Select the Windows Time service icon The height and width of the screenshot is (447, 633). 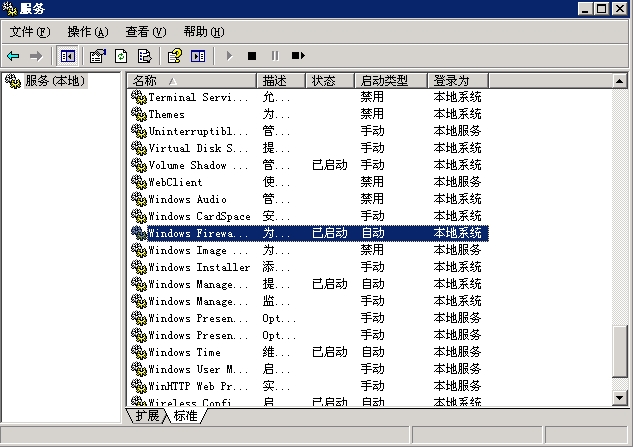pos(138,352)
